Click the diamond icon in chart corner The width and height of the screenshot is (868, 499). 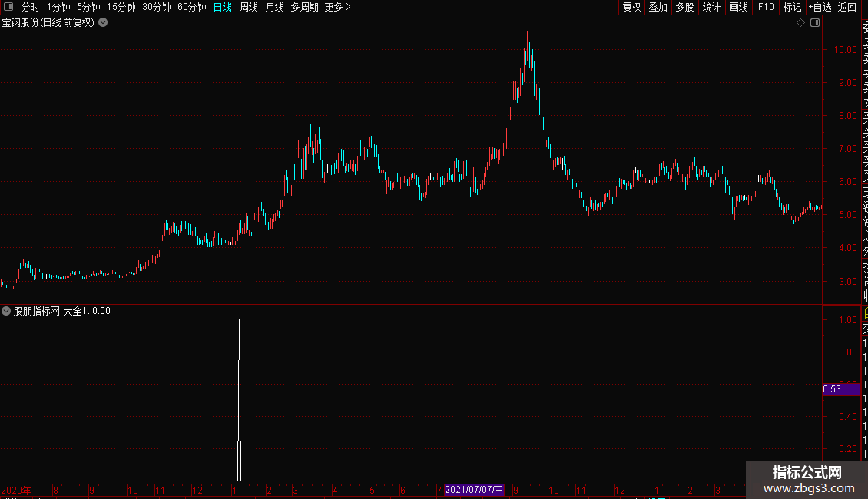coord(800,23)
